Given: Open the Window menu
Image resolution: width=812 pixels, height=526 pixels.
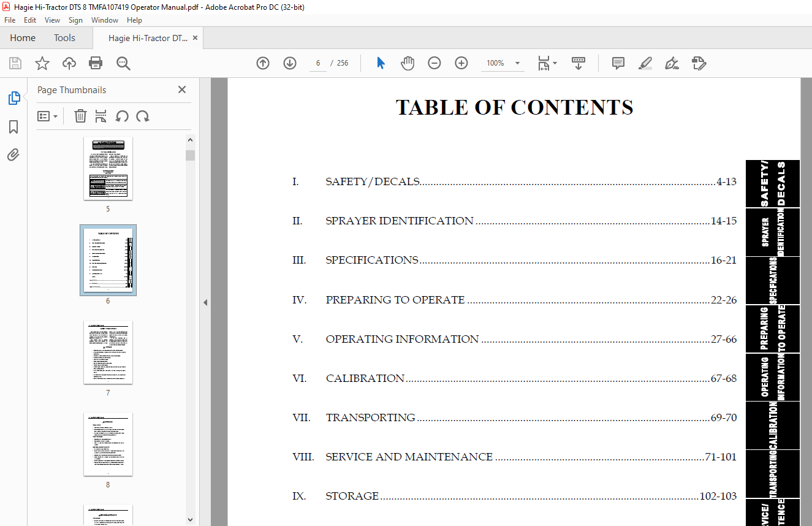Looking at the screenshot, I should pyautogui.click(x=105, y=20).
